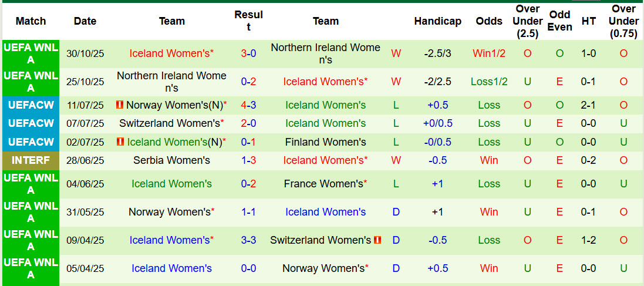644x286 pixels.
Task: Click the Odd Even column header
Action: tap(559, 21)
